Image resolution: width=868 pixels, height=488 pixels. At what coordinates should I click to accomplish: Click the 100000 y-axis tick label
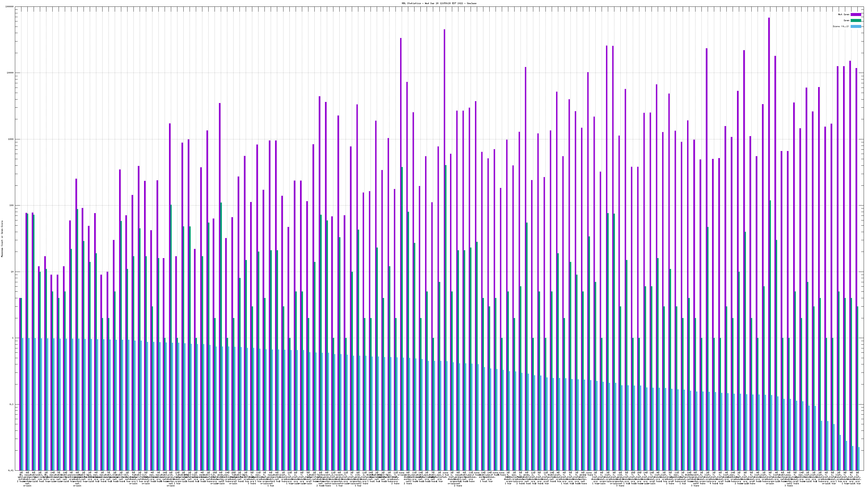point(10,7)
